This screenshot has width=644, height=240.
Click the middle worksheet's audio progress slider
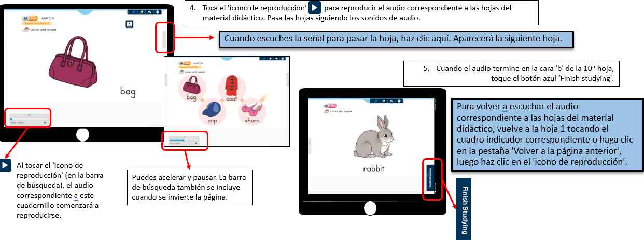tap(184, 139)
